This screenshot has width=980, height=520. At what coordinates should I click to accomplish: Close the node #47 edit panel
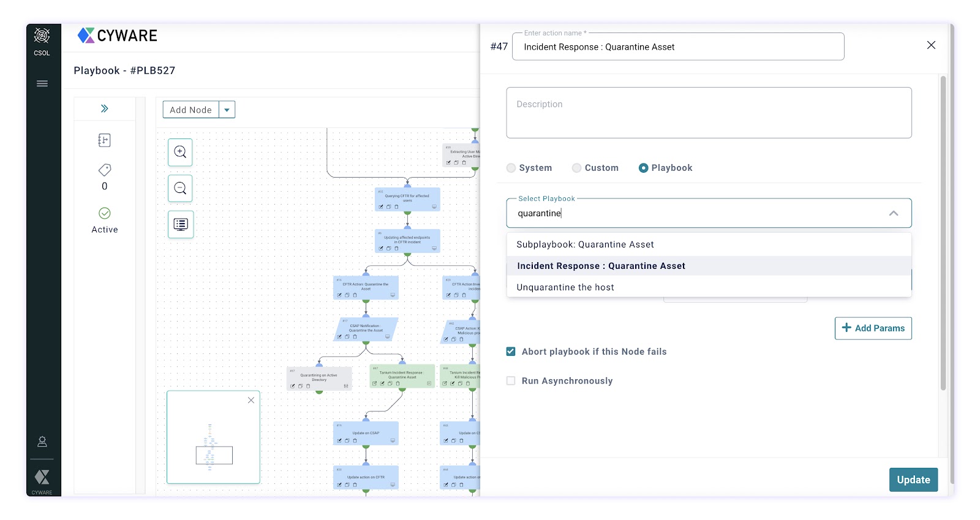(931, 45)
